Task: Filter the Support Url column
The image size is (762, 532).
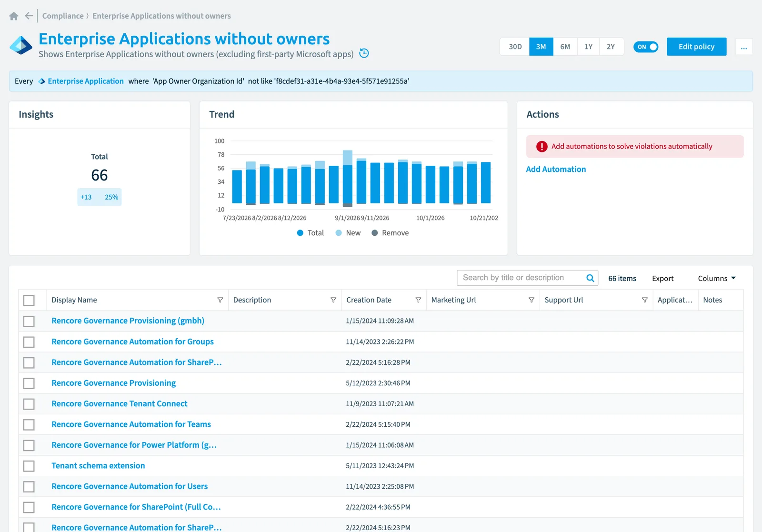Action: coord(645,300)
